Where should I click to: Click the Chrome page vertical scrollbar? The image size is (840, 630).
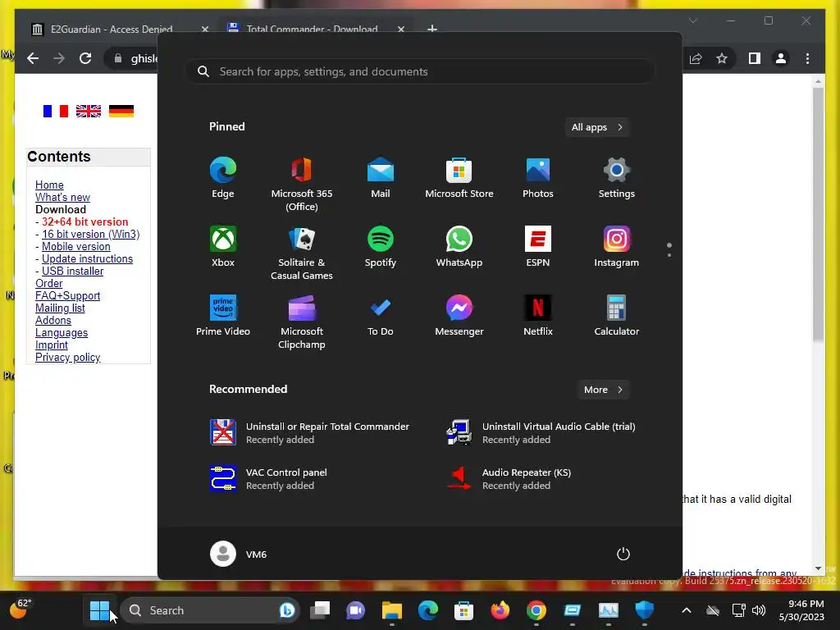tap(818, 214)
